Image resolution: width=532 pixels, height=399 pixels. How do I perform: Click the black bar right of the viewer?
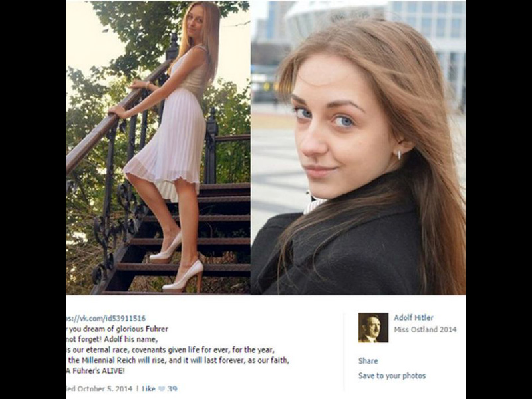click(x=498, y=199)
